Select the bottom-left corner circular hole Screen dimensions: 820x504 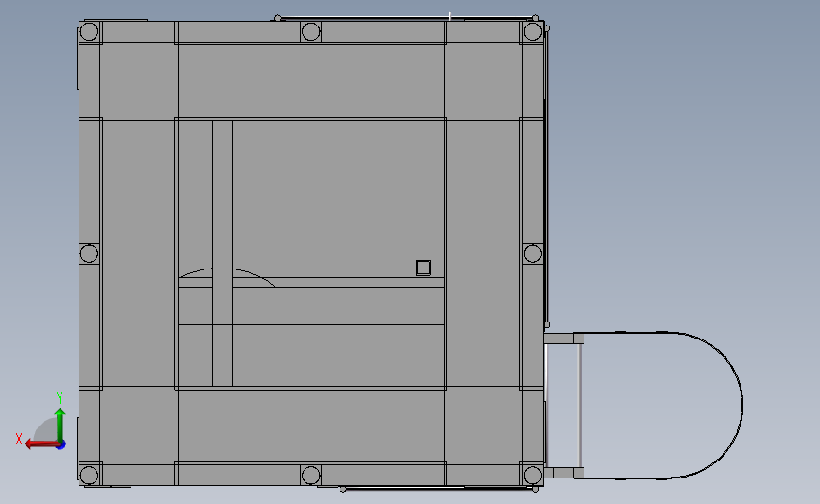pyautogui.click(x=89, y=476)
